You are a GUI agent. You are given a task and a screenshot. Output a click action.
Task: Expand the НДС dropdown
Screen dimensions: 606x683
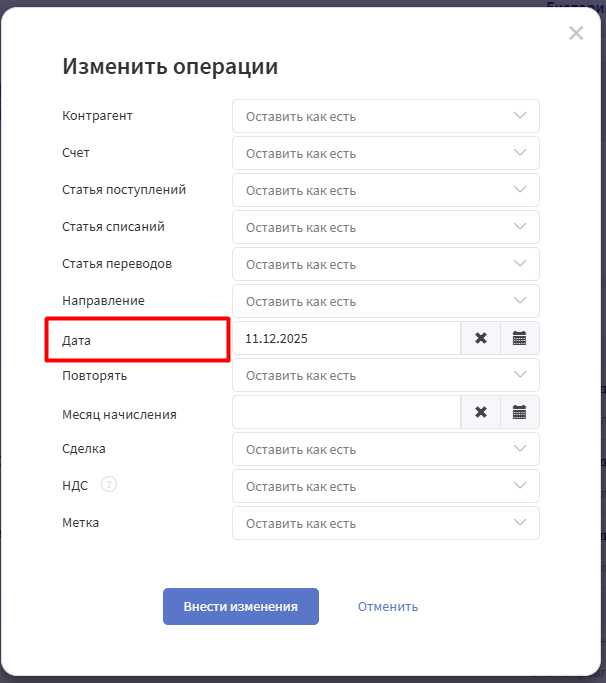(x=386, y=486)
